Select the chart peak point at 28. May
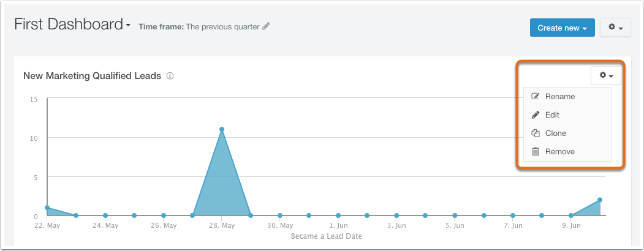This screenshot has height=251, width=644. coord(222,129)
